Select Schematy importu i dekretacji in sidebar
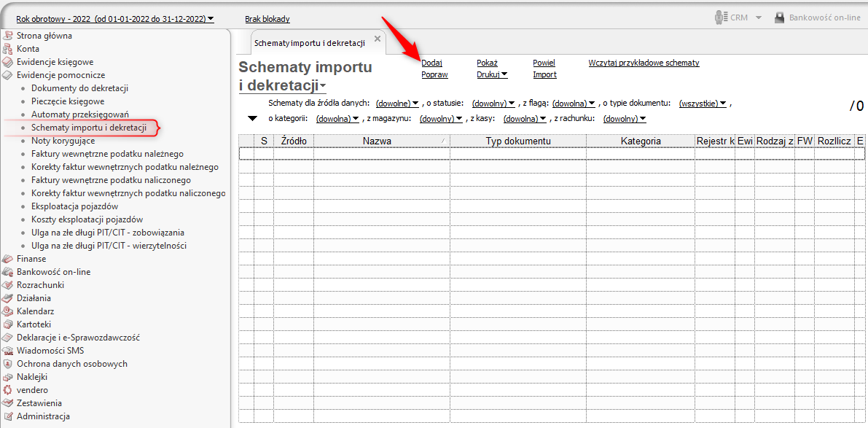This screenshot has width=868, height=428. click(x=89, y=128)
